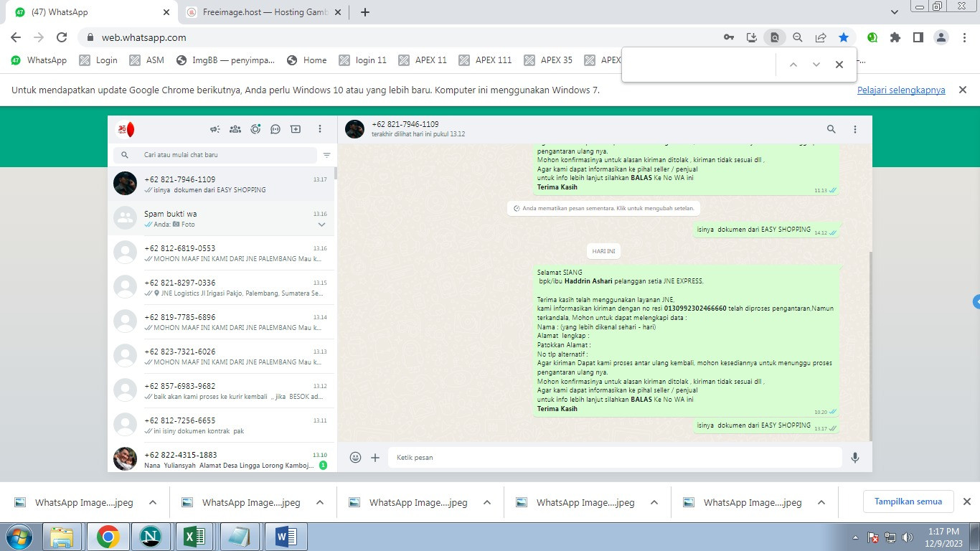Viewport: 980px width, 551px height.
Task: Open chat +62 812-7256-6655
Action: click(x=222, y=425)
